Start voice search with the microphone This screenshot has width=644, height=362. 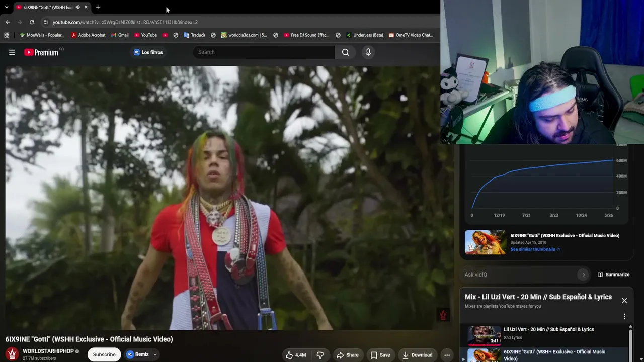click(x=368, y=52)
